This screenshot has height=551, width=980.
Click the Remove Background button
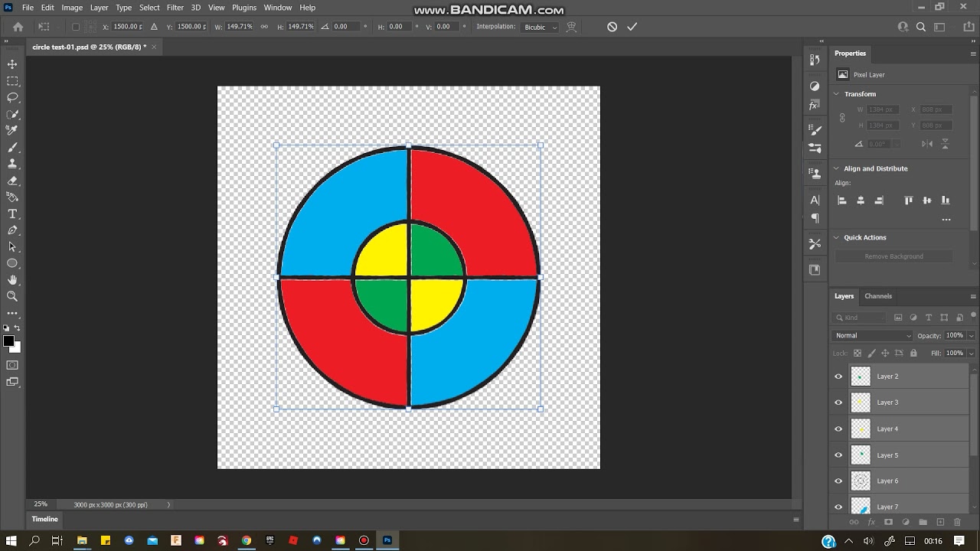click(893, 256)
